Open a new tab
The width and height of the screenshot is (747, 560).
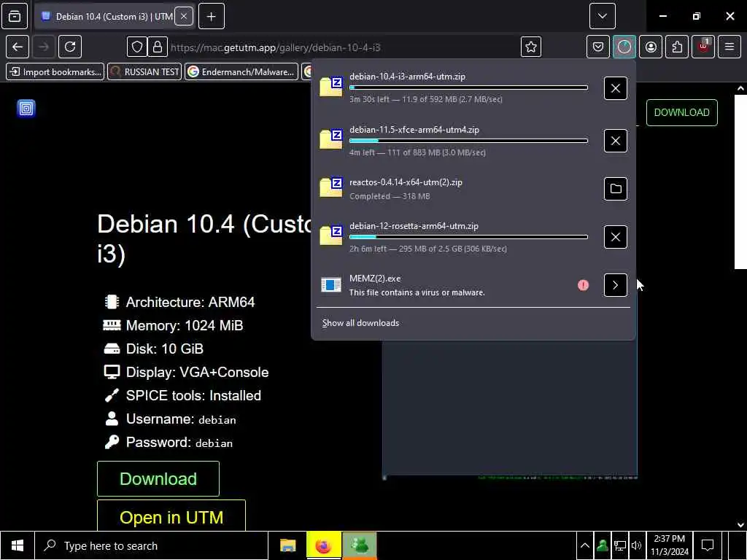pyautogui.click(x=212, y=16)
